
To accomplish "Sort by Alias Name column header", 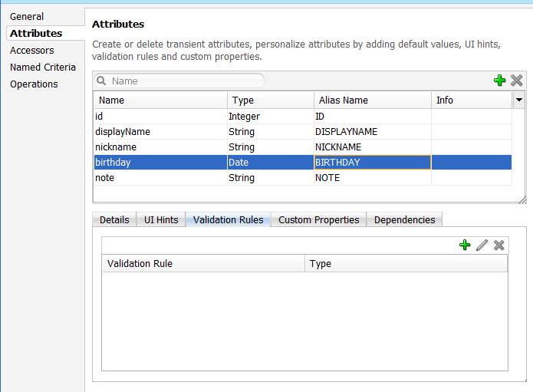I will click(x=373, y=100).
